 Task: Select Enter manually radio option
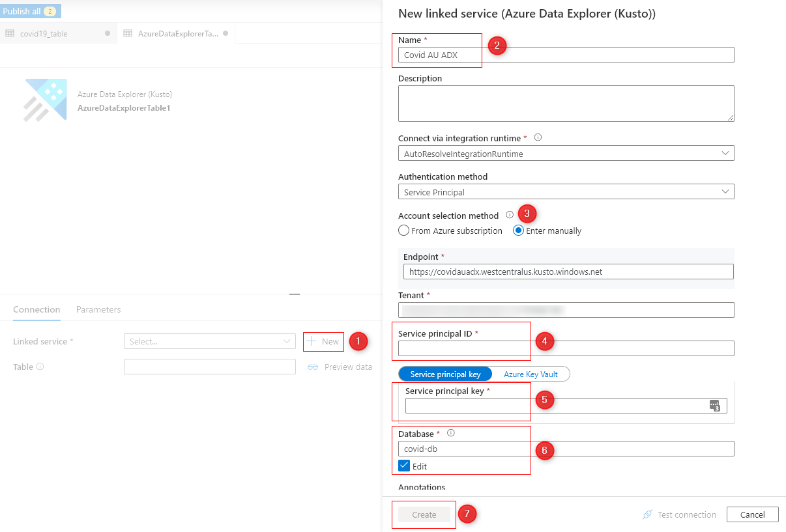[x=519, y=231]
